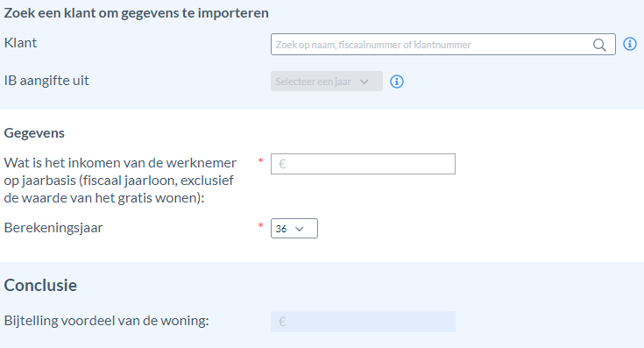Focus the Klant search input field
644x348 pixels.
(442, 45)
